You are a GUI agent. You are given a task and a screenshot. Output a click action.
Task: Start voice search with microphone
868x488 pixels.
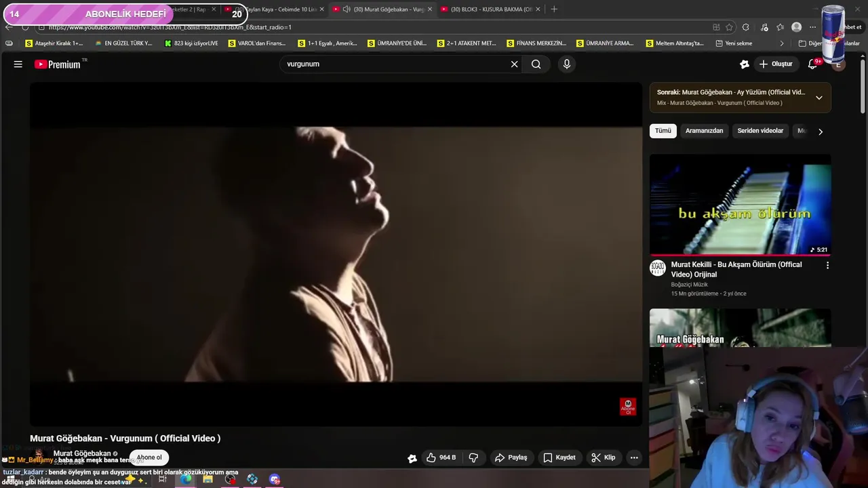tap(567, 64)
